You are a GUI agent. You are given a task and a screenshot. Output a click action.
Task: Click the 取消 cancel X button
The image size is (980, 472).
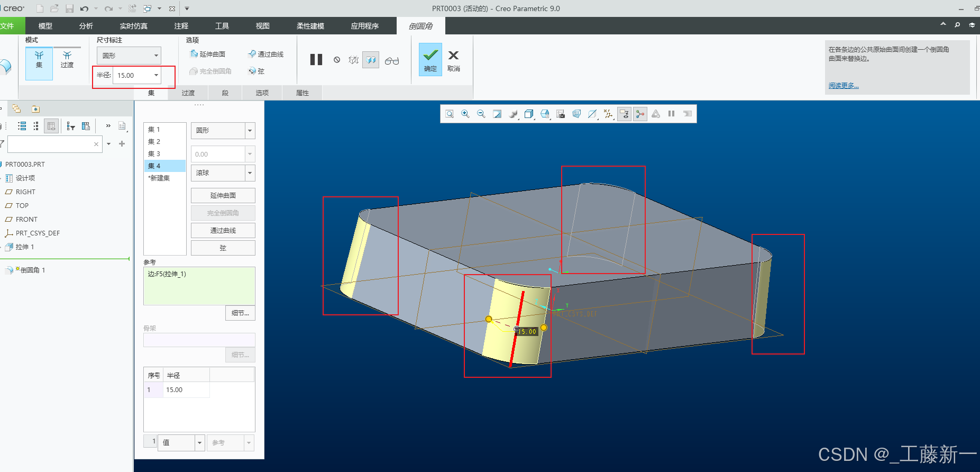pyautogui.click(x=454, y=60)
